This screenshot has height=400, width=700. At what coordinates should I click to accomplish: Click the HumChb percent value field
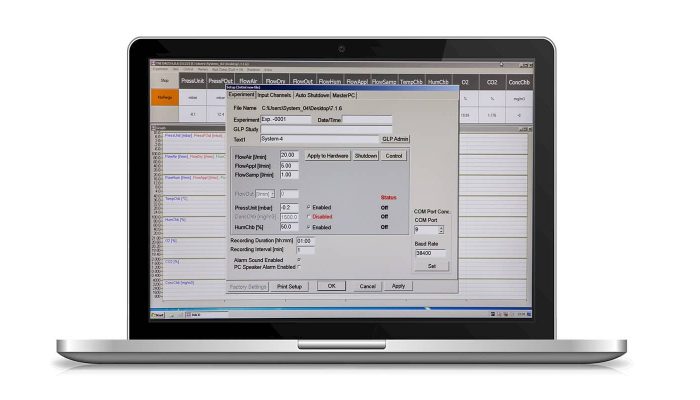pyautogui.click(x=289, y=227)
